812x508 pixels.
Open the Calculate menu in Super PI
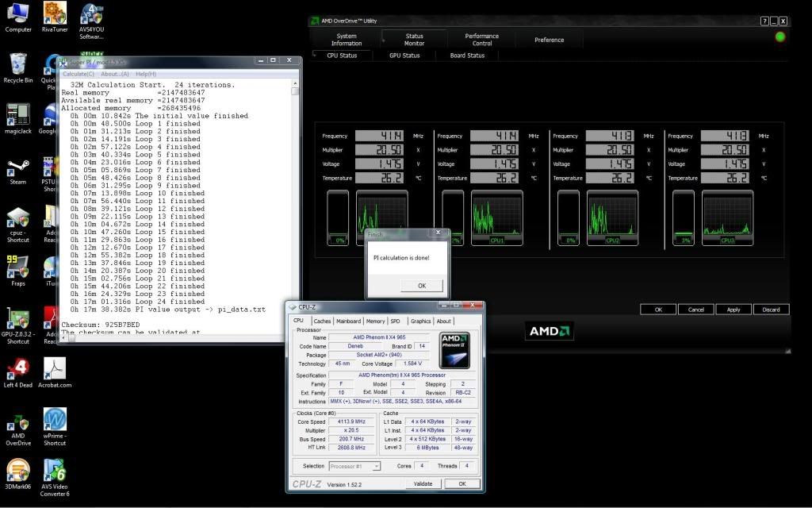79,74
